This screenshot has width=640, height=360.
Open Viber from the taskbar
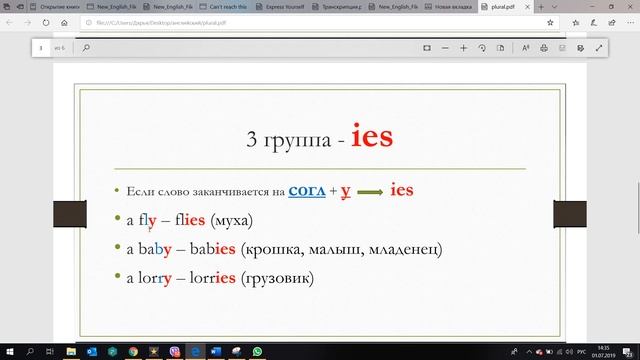click(x=174, y=351)
